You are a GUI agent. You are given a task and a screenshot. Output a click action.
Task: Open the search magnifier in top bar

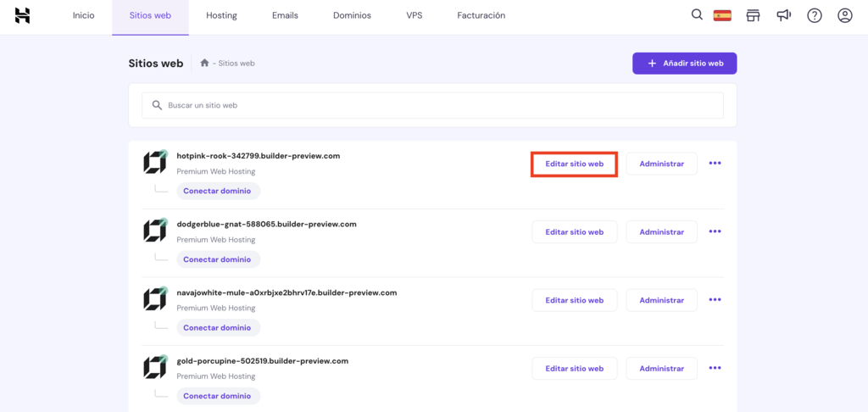(697, 15)
